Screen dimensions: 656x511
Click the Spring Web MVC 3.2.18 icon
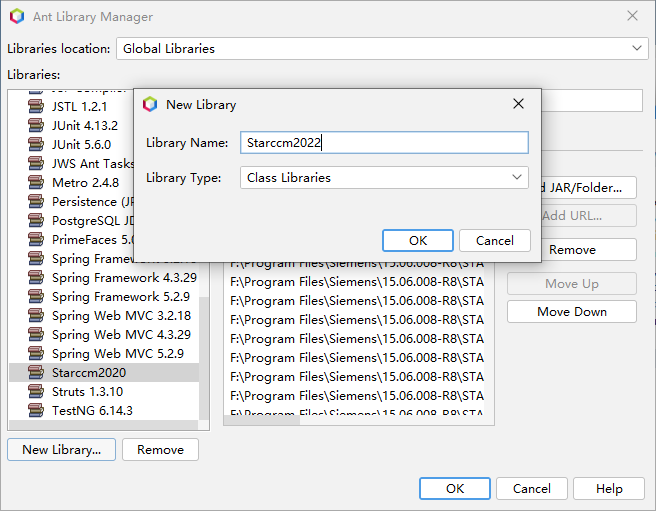[36, 316]
